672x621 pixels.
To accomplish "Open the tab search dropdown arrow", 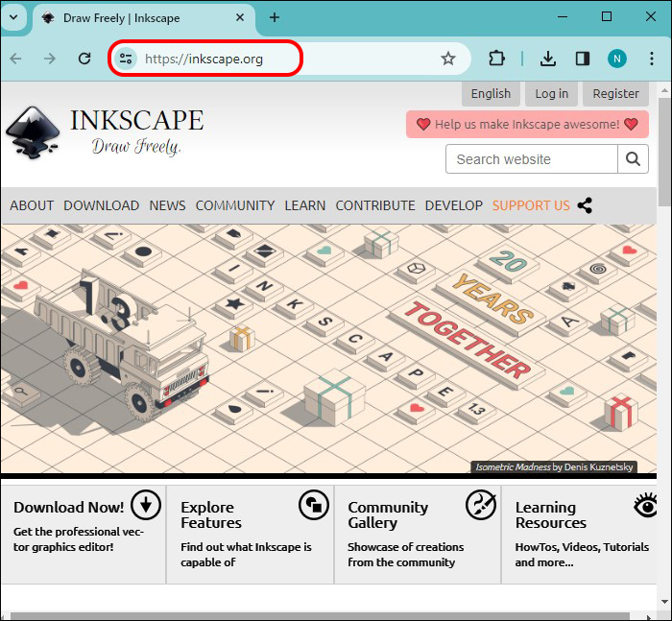I will (13, 17).
